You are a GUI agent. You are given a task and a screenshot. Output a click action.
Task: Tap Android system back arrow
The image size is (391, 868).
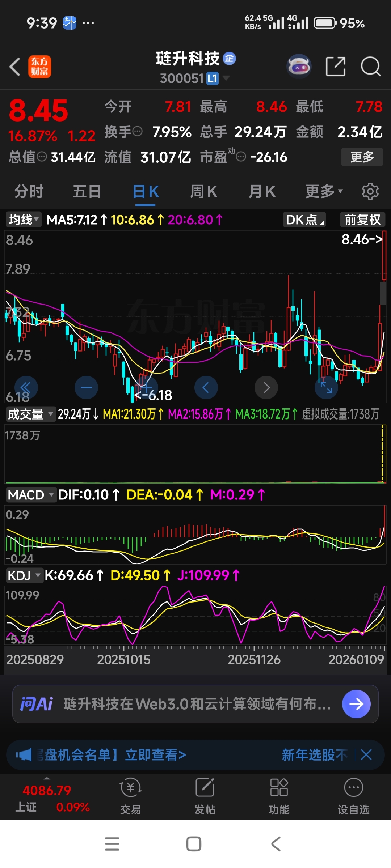coord(276,844)
